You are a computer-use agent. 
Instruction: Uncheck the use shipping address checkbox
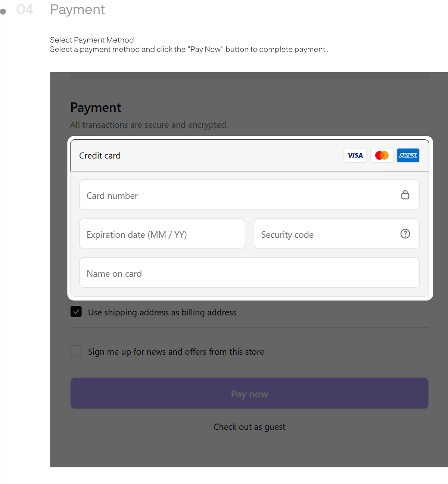(x=76, y=312)
